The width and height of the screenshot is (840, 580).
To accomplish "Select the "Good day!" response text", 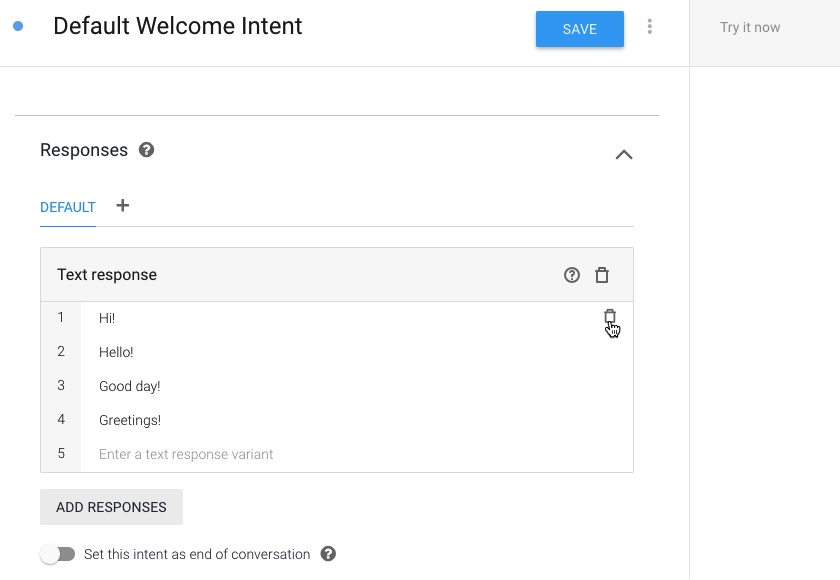I will coord(130,386).
